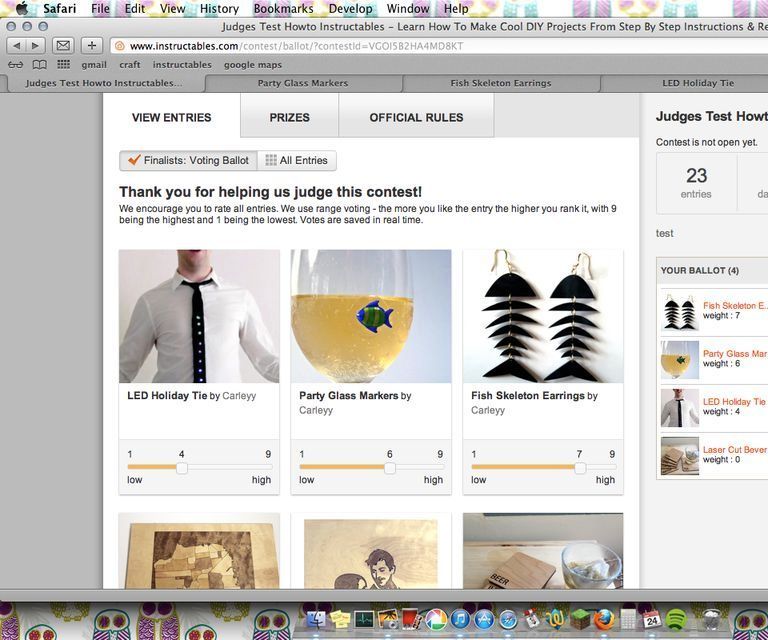Open the craft bookmark

130,65
